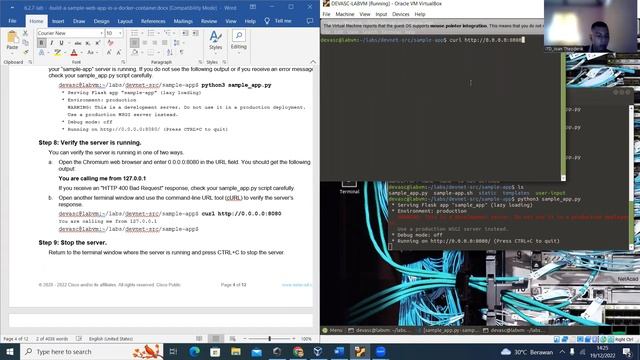This screenshot has width=640, height=360.
Task: Click the Decrease Indent icon
Action: (185, 33)
